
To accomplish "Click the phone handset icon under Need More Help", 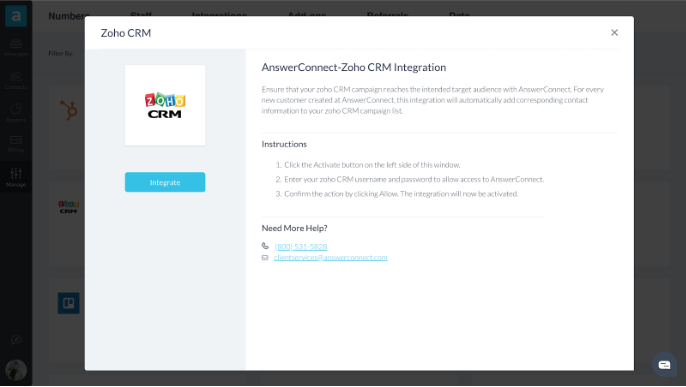I will pyautogui.click(x=265, y=246).
